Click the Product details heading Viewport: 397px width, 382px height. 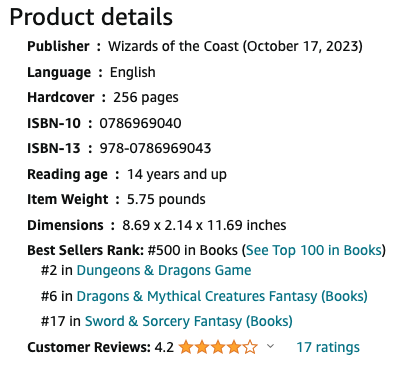(91, 17)
